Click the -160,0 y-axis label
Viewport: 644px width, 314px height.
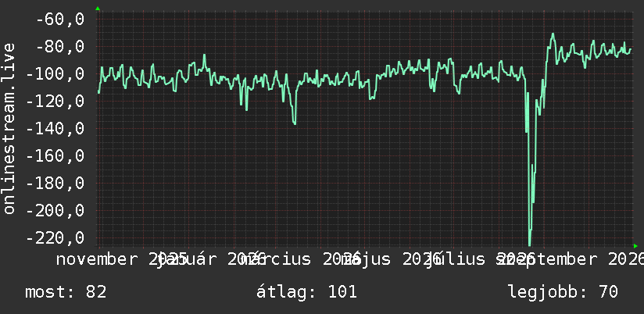[55, 156]
